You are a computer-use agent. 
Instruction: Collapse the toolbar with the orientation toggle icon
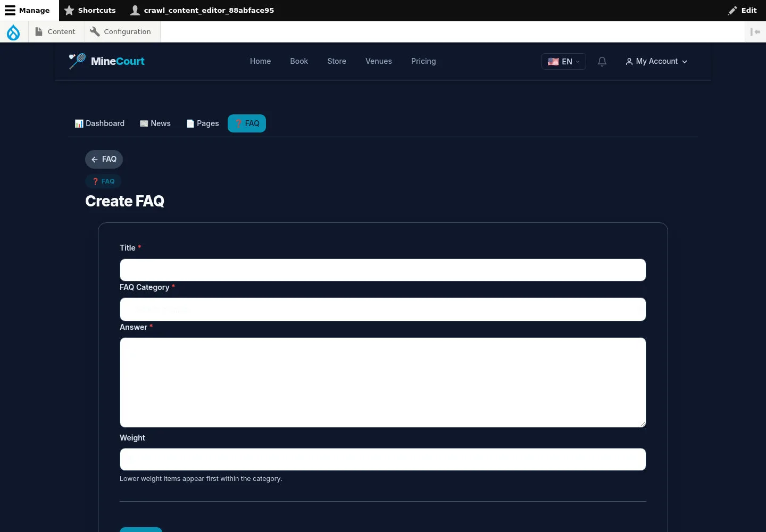(x=755, y=32)
